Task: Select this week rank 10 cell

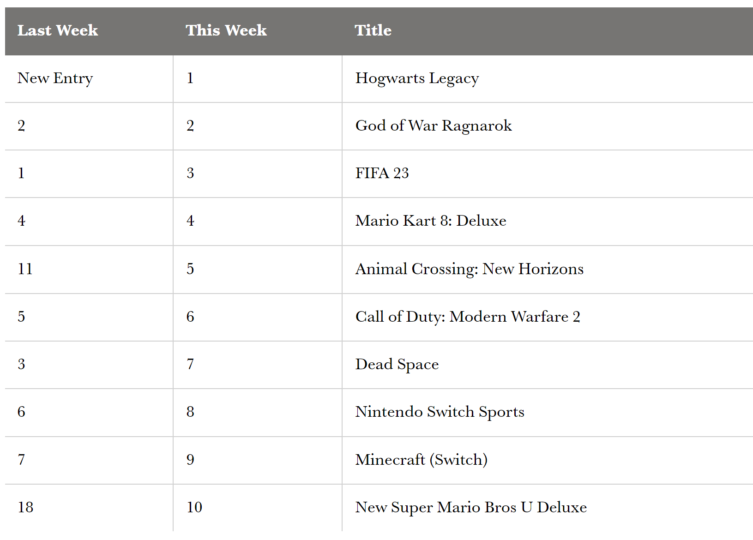Action: (194, 507)
